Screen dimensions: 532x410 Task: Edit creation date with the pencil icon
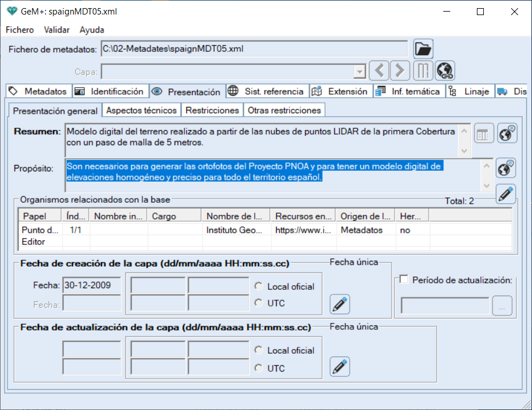340,304
